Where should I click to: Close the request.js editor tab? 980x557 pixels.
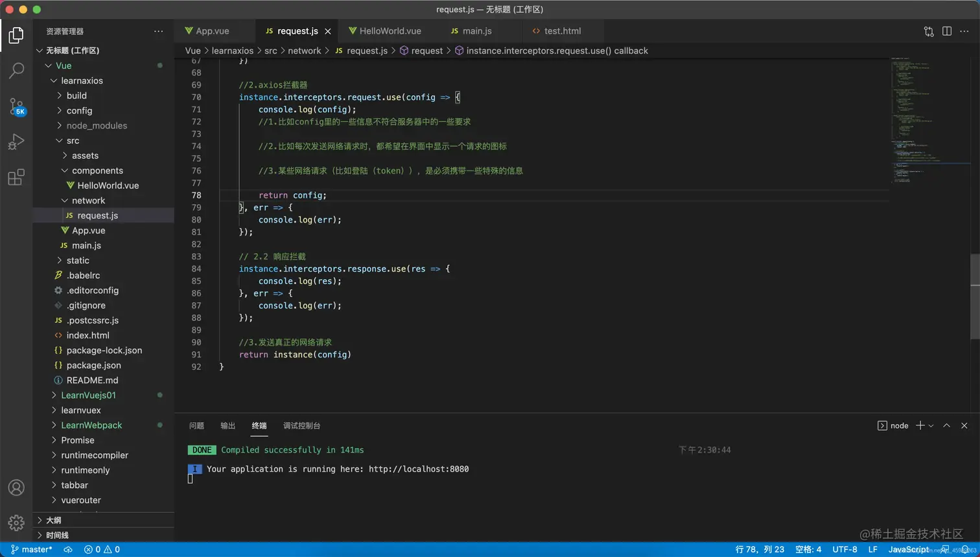pyautogui.click(x=328, y=31)
